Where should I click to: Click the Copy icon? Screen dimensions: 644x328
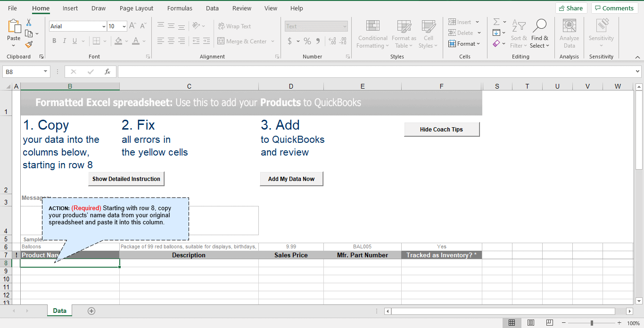[x=29, y=33]
